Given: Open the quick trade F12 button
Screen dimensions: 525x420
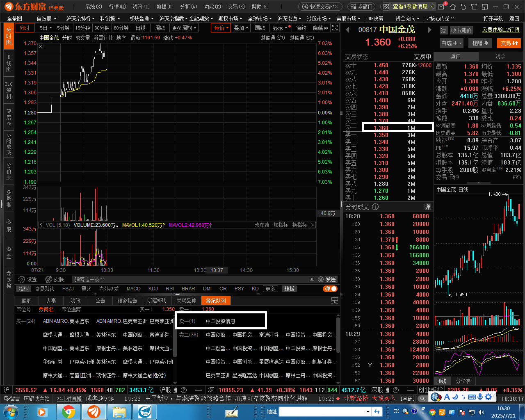Looking at the screenshot, I should tap(320, 7).
